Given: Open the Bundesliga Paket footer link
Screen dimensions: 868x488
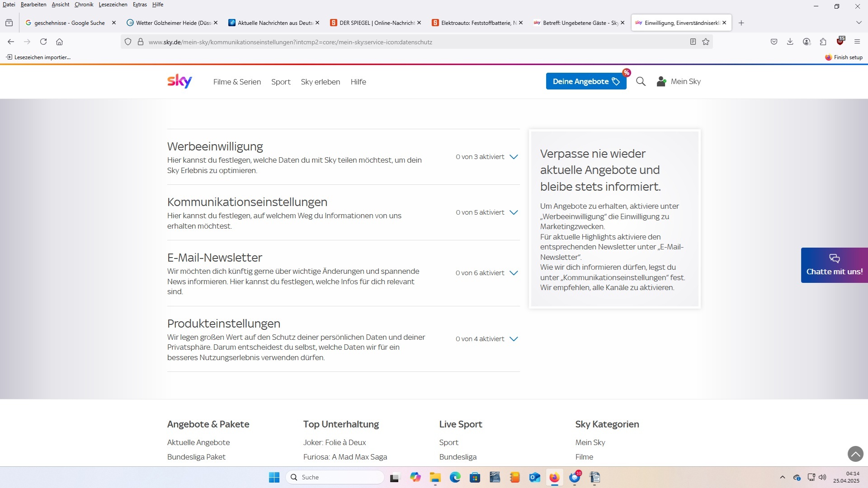Looking at the screenshot, I should (196, 457).
